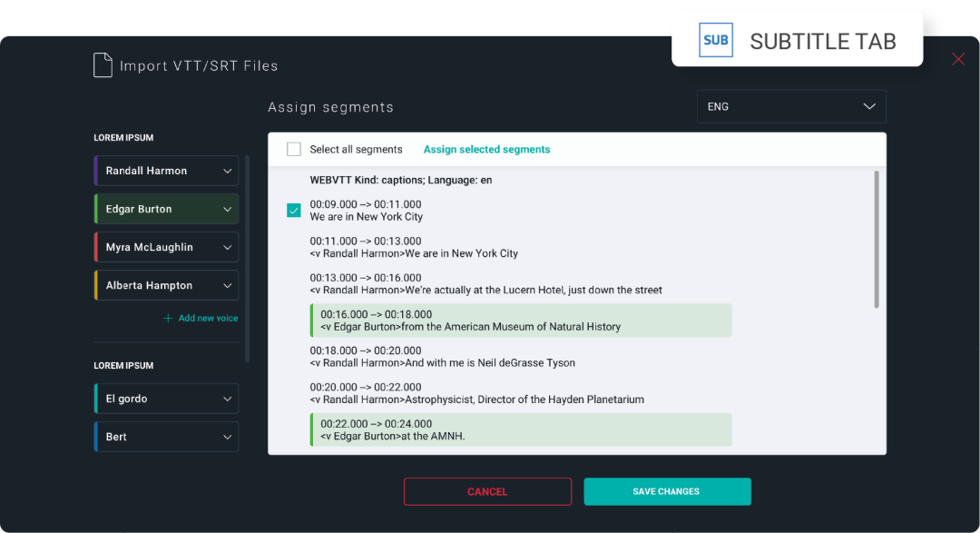Image resolution: width=980 pixels, height=533 pixels.
Task: Select the highlighted 00:16.000 Edgar Burton segment
Action: (521, 321)
